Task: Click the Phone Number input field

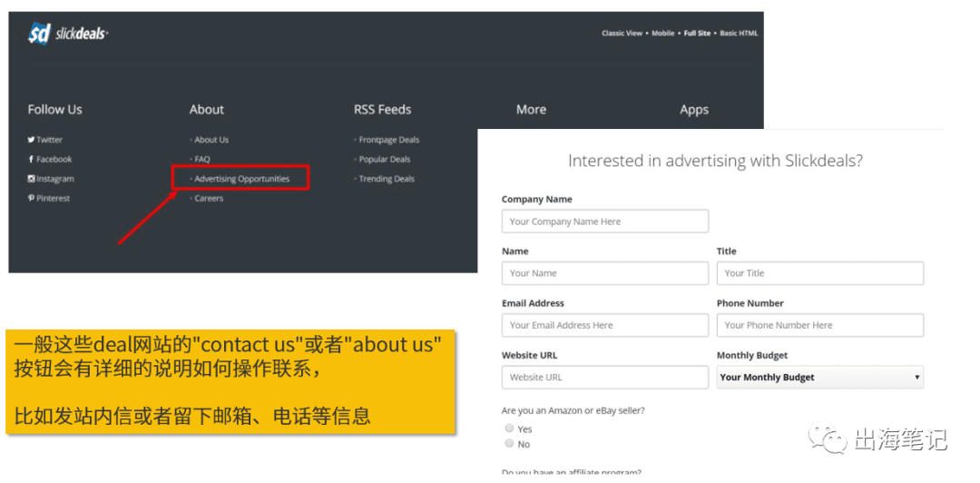Action: (820, 325)
